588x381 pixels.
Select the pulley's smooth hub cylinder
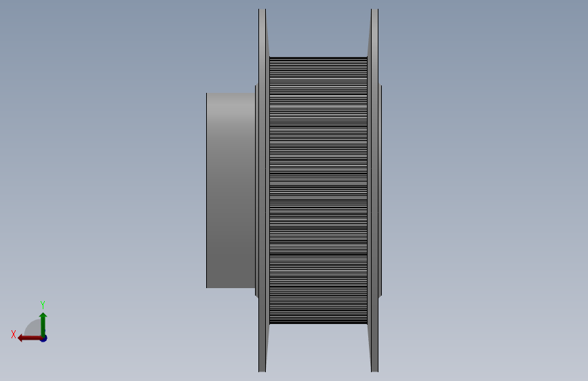pyautogui.click(x=231, y=190)
